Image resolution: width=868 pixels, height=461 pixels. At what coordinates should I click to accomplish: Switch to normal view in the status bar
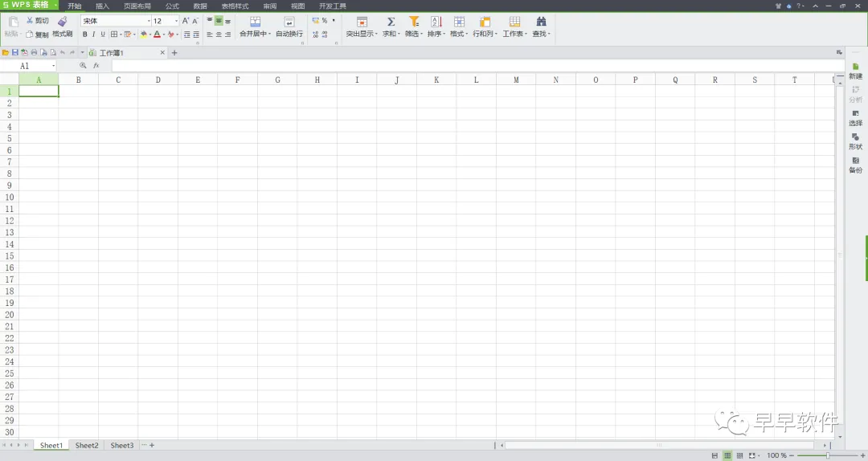pyautogui.click(x=727, y=455)
